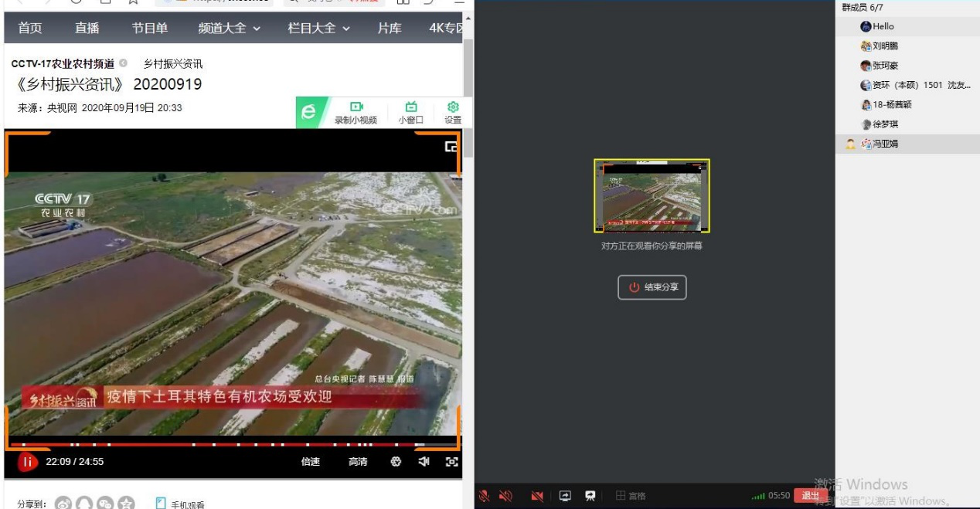Image resolution: width=980 pixels, height=509 pixels.
Task: Switch to 宫格 grid view
Action: [x=631, y=496]
